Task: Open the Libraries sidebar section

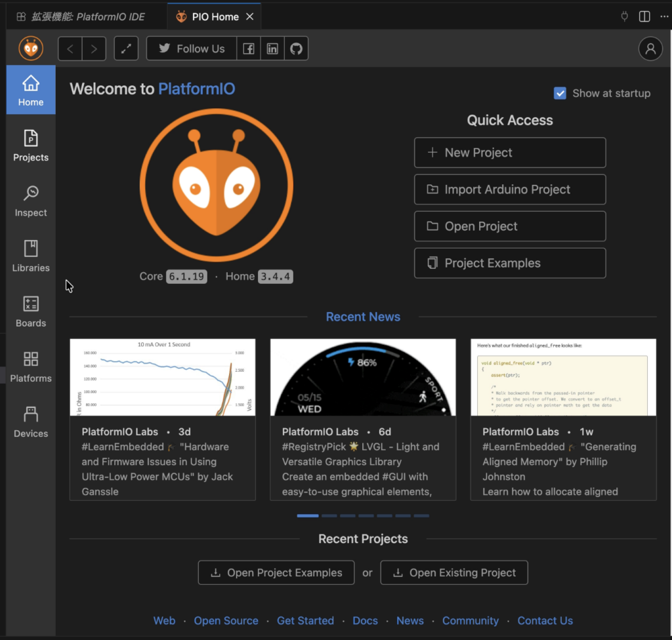Action: (31, 256)
